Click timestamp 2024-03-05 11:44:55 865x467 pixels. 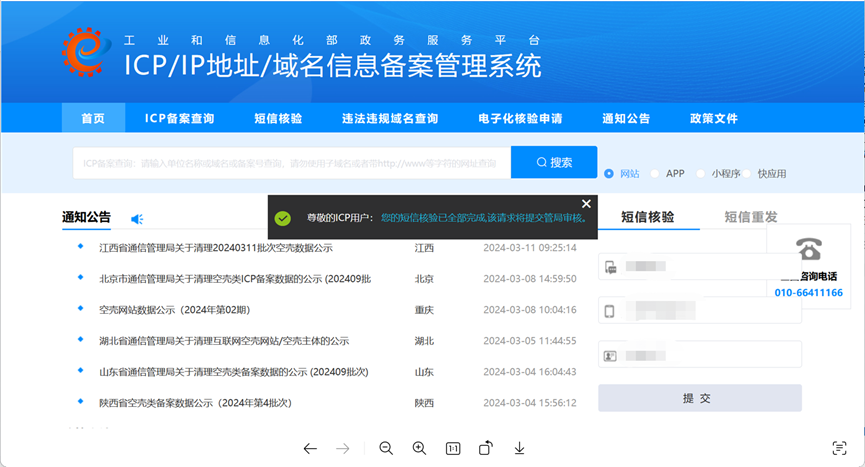[530, 341]
